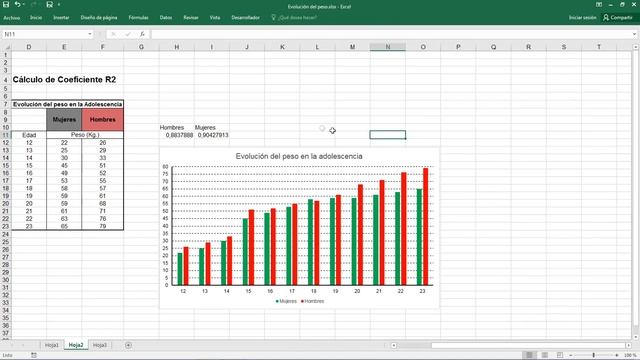640x360 pixels.
Task: Open the Datos ribbon tab
Action: (x=166, y=18)
